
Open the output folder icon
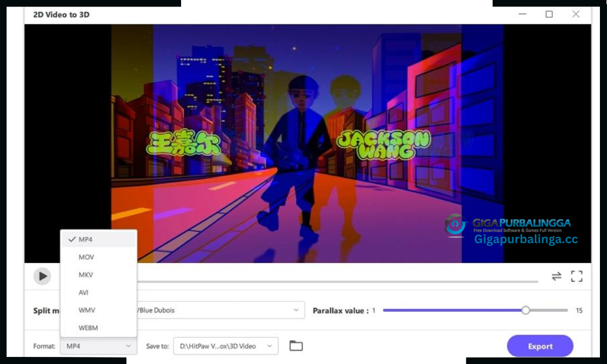tap(296, 346)
